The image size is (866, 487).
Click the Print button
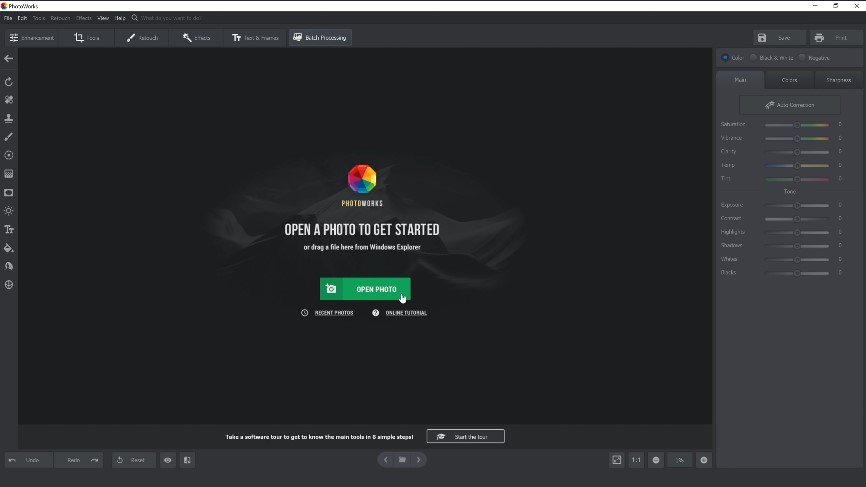(835, 38)
